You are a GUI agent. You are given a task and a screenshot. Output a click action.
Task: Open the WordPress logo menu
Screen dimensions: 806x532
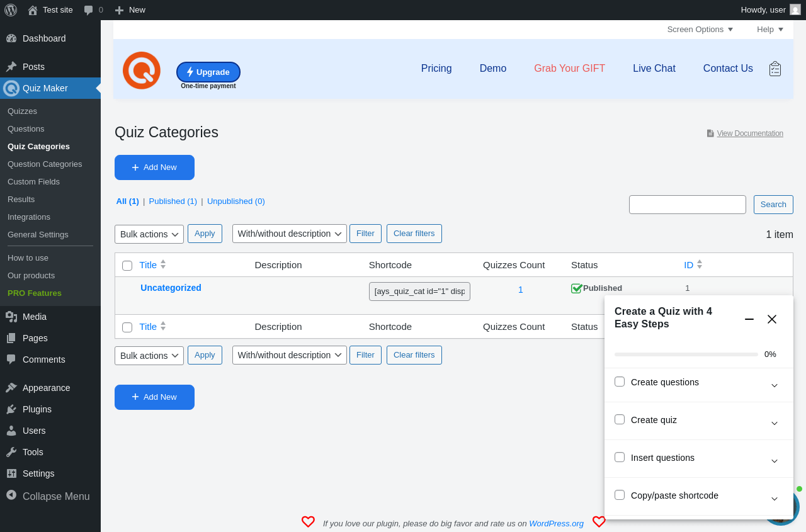pos(11,10)
